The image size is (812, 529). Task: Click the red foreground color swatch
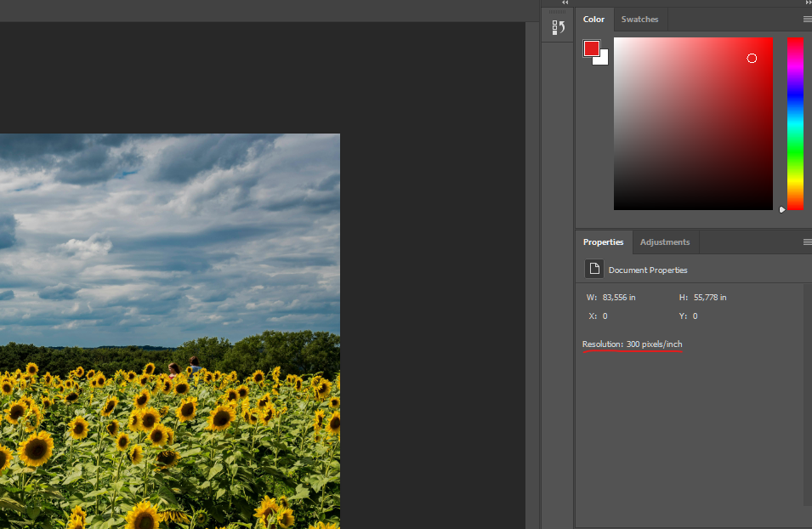[592, 48]
